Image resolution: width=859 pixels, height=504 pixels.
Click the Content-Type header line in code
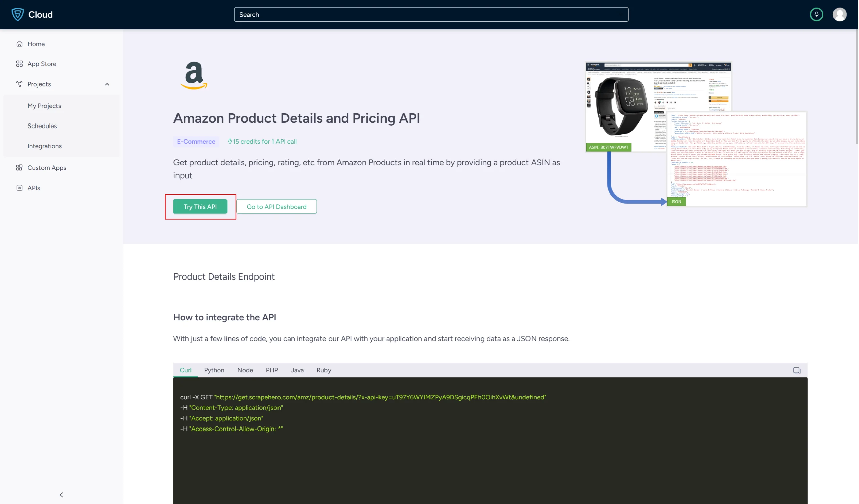(x=232, y=408)
